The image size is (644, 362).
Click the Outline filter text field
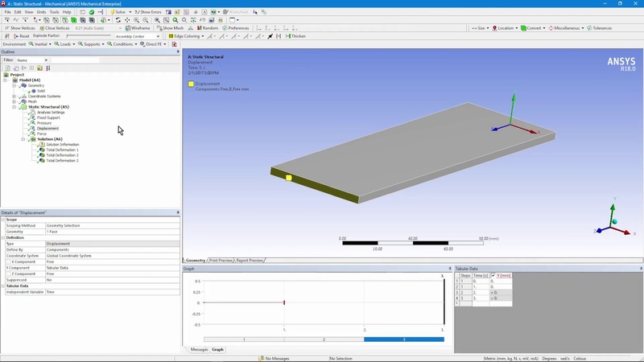[75, 60]
